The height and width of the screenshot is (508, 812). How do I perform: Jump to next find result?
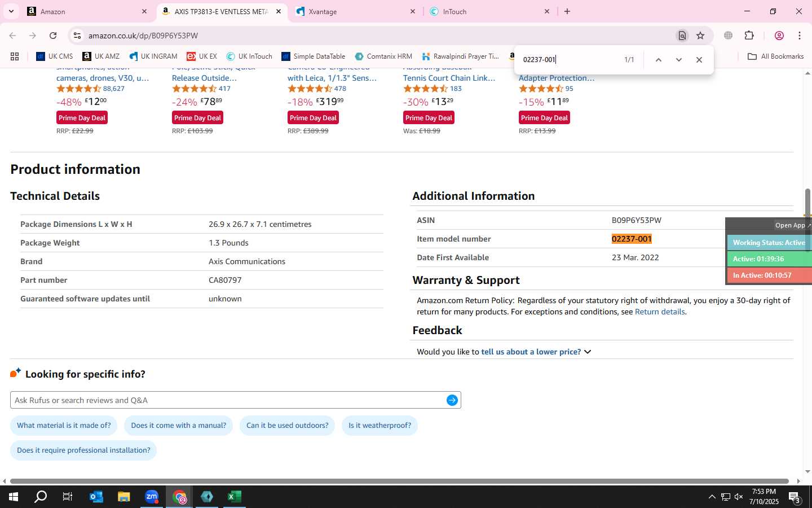pos(679,60)
